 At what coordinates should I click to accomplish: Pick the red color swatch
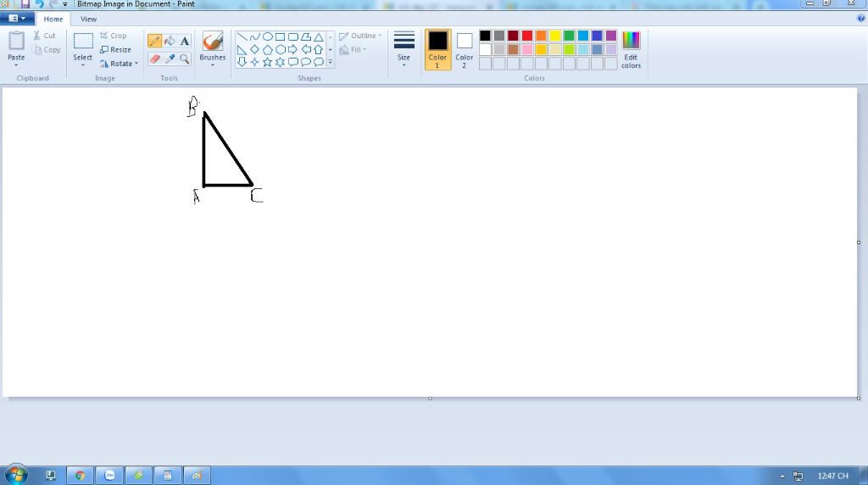coord(527,36)
